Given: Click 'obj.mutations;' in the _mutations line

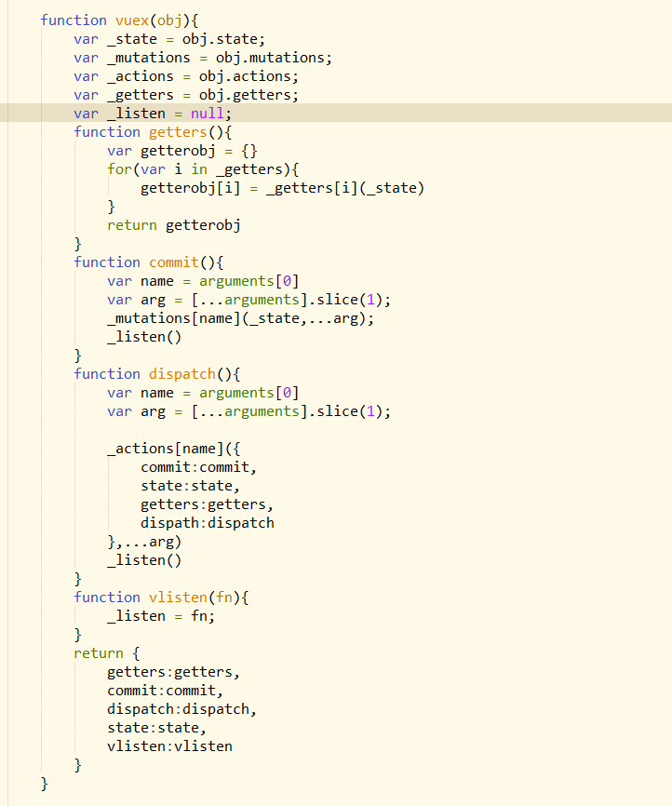Looking at the screenshot, I should [274, 58].
